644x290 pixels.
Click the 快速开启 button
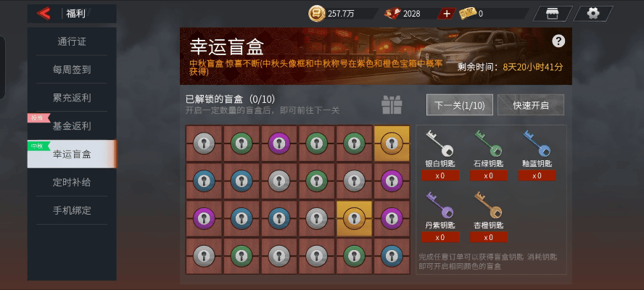[531, 105]
